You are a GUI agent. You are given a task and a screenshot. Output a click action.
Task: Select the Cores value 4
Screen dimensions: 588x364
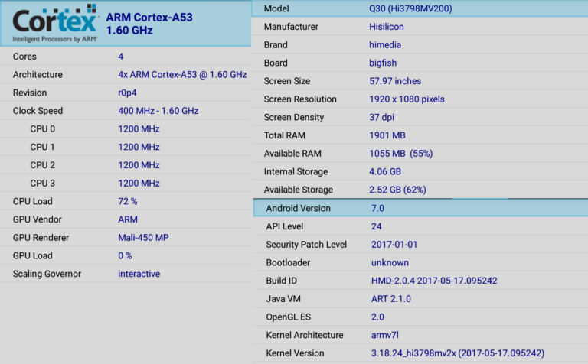[x=120, y=57]
